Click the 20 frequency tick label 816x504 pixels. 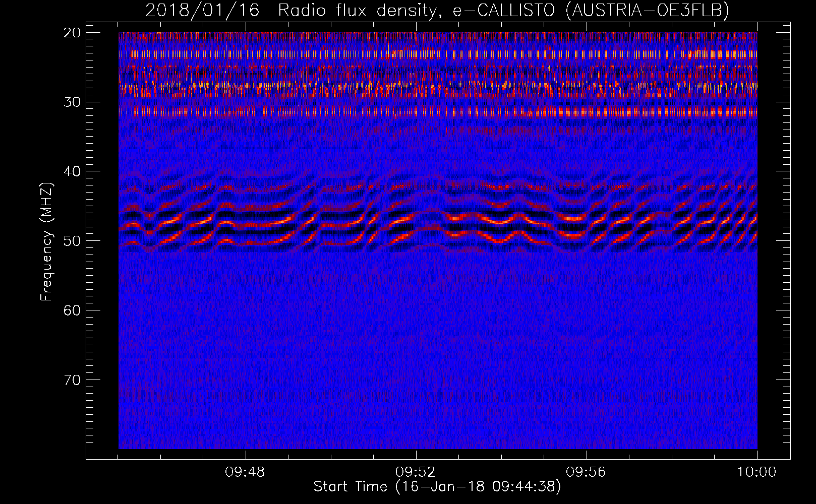tap(73, 33)
